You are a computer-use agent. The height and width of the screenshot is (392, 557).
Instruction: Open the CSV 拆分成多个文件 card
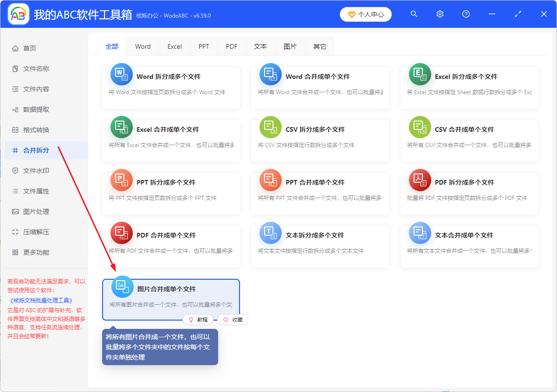320,140
